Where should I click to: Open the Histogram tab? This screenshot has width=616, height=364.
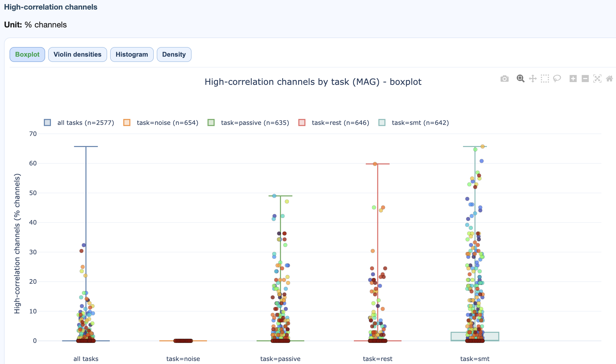(x=132, y=54)
